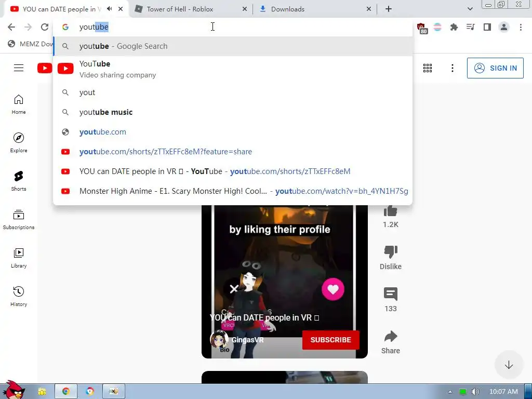Screen dimensions: 532x399
Task: Open the GingasVR channel avatar
Action: coord(219,340)
